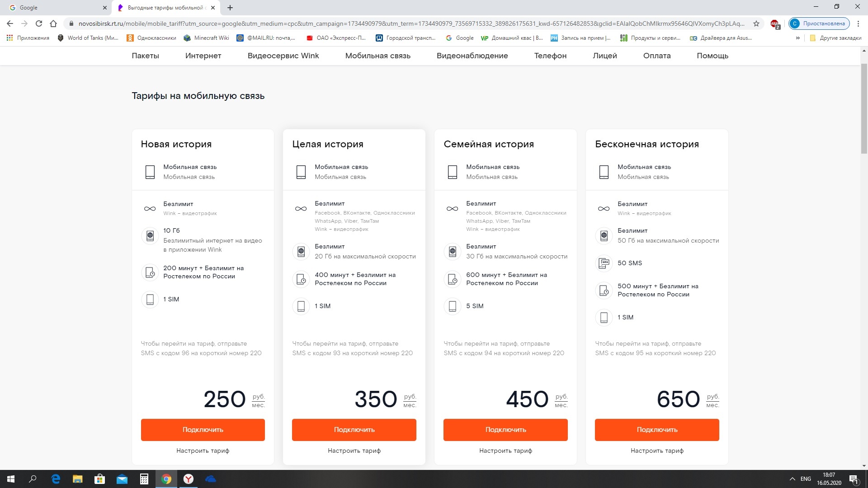This screenshot has height=488, width=868.
Task: Open Другие закладки folder
Action: (835, 38)
